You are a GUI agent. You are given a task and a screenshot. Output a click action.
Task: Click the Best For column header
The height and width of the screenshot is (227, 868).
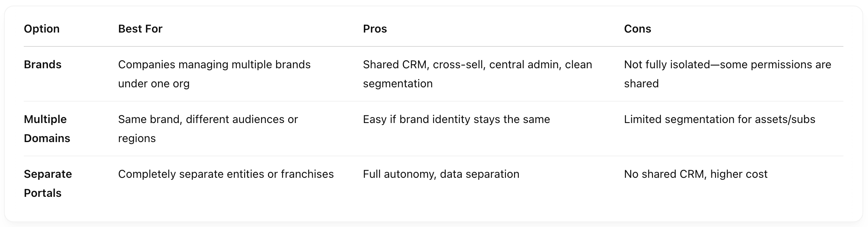pyautogui.click(x=140, y=29)
